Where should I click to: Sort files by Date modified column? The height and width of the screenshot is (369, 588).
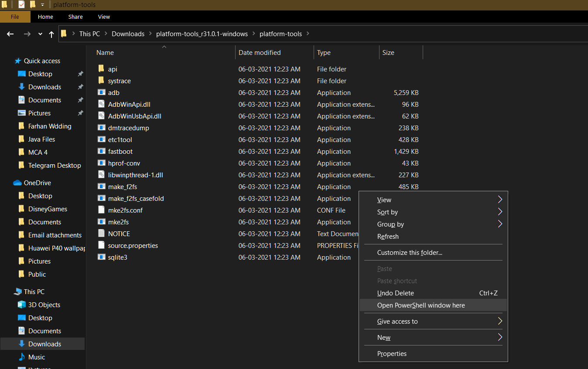pyautogui.click(x=260, y=53)
